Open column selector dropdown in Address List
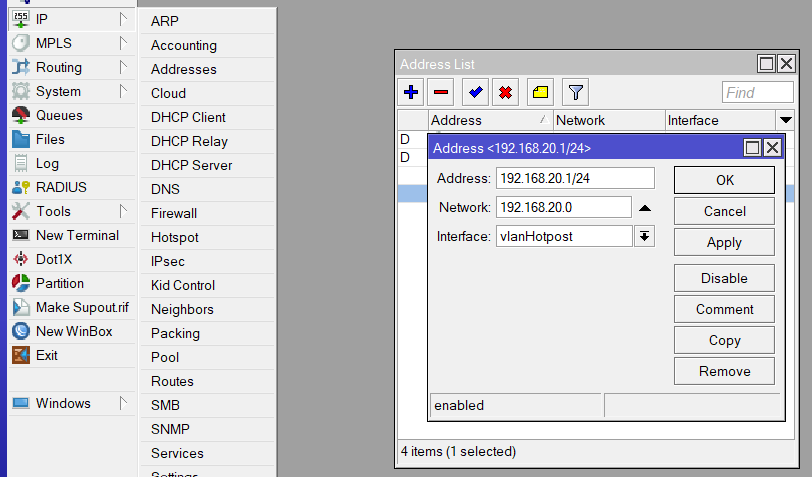The image size is (812, 477). 785,120
